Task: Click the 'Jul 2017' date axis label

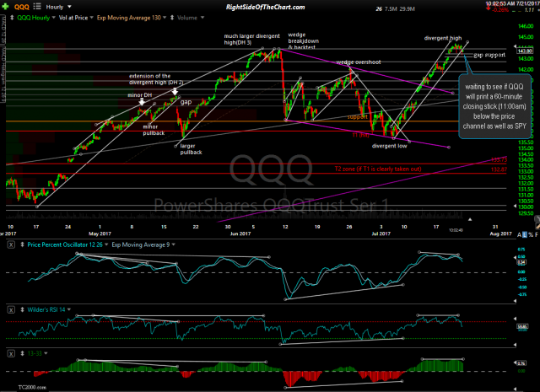Action: coord(381,234)
